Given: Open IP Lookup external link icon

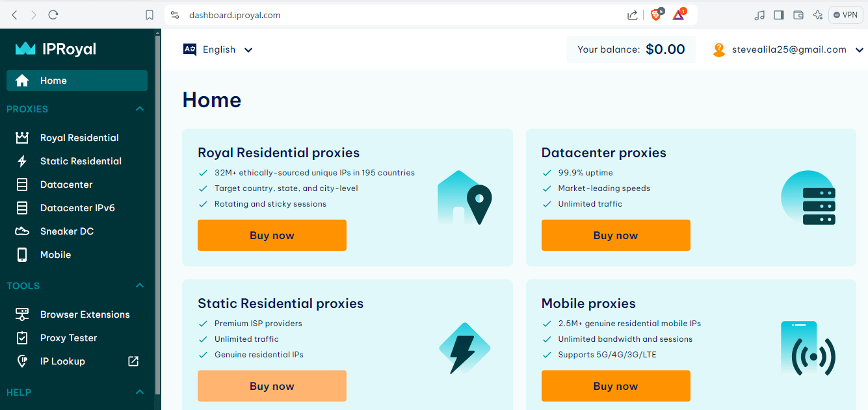Looking at the screenshot, I should [133, 361].
